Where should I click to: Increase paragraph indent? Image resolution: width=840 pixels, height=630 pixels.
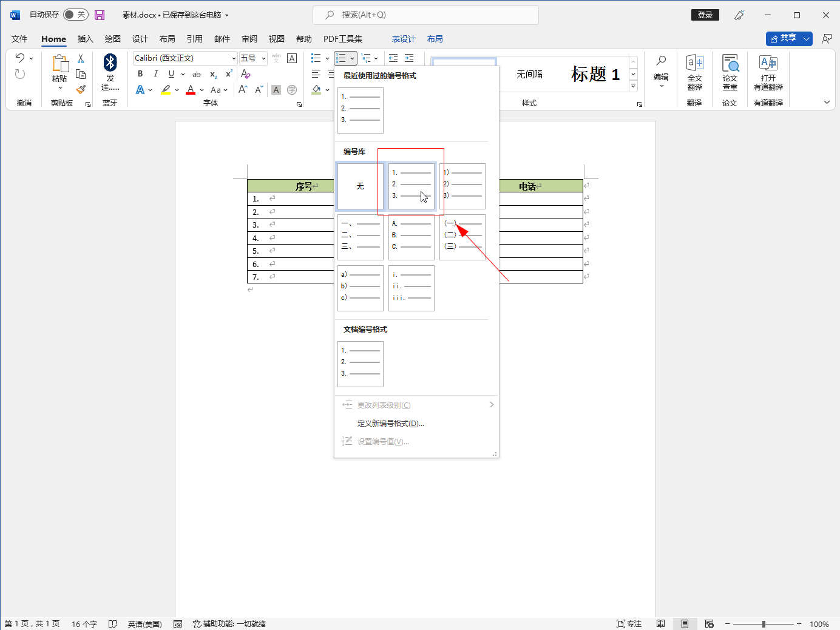(409, 58)
